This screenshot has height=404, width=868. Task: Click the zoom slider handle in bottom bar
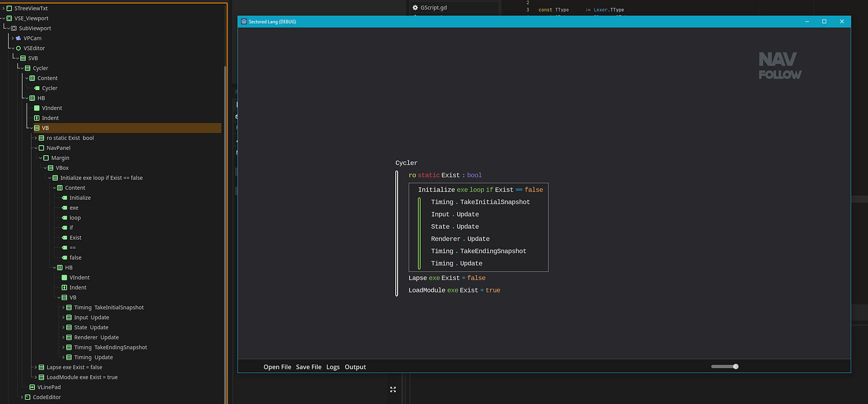(x=736, y=366)
